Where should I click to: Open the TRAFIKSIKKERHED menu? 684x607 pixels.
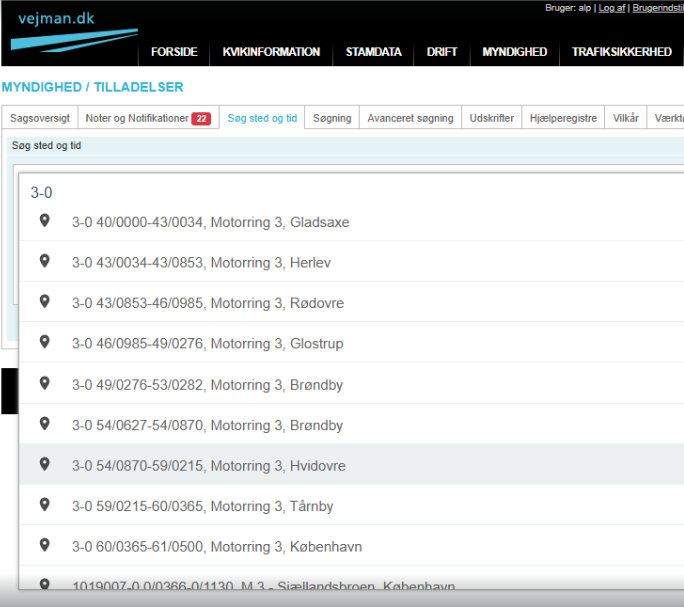click(621, 52)
